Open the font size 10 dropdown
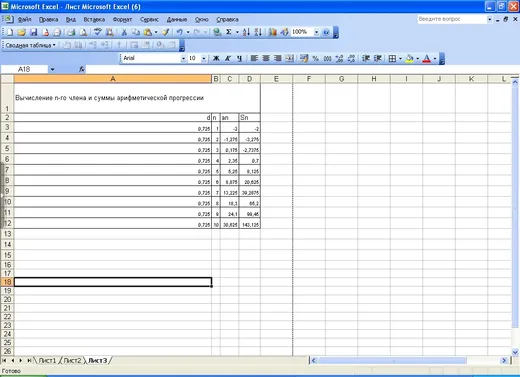This screenshot has height=377, width=520. (x=204, y=59)
